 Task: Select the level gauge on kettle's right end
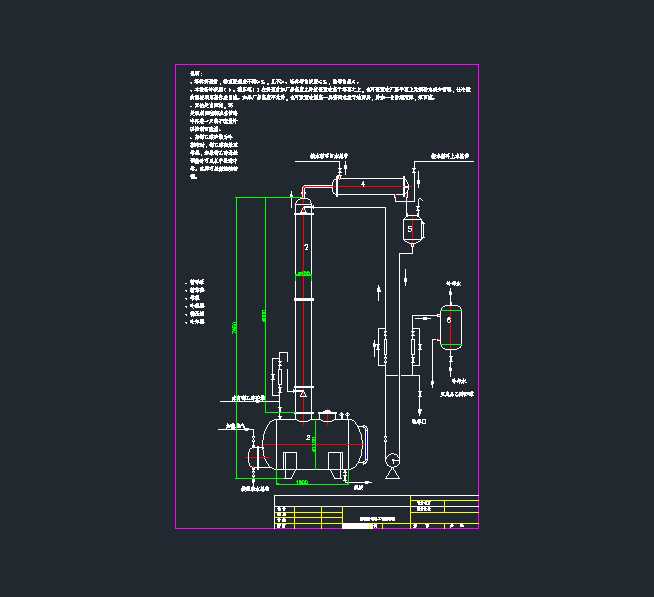pos(365,444)
